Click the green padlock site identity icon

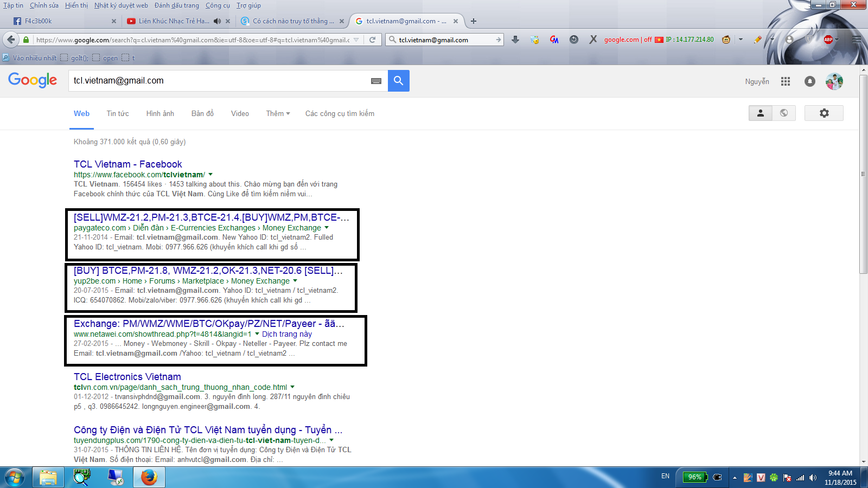point(26,40)
